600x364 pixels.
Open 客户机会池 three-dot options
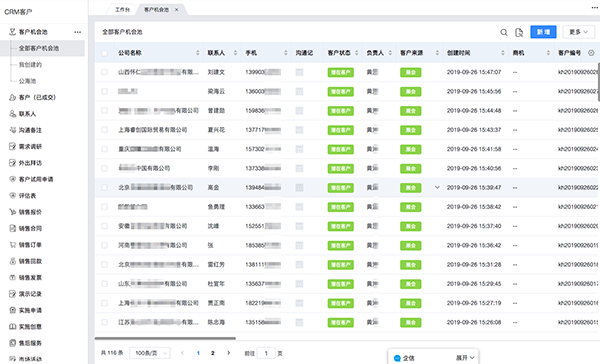78,32
